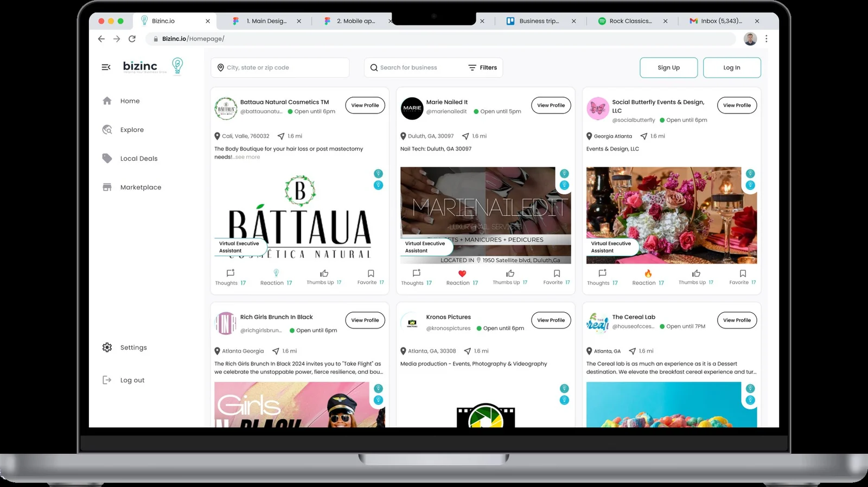The height and width of the screenshot is (487, 868).
Task: Click Thumbs Up on Marie Nailed It card
Action: [510, 273]
